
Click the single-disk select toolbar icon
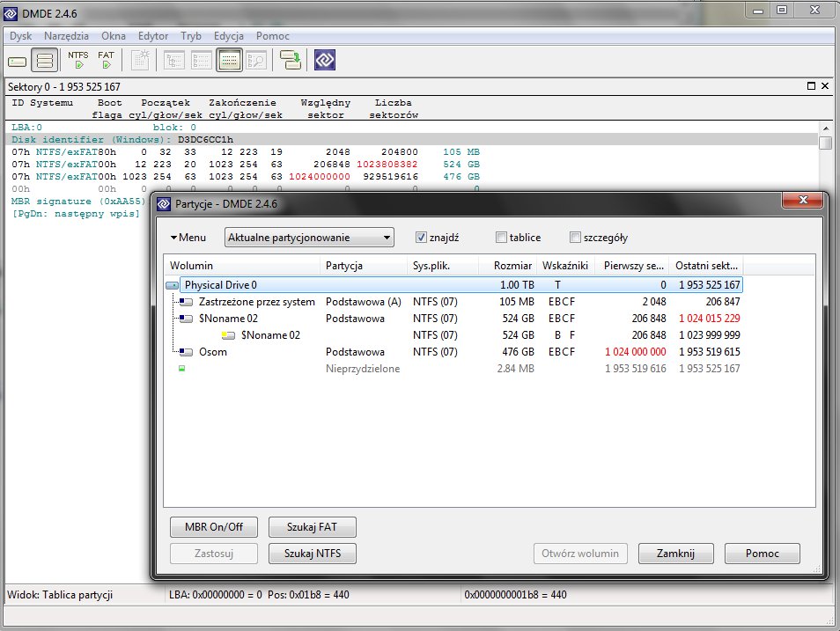point(17,61)
